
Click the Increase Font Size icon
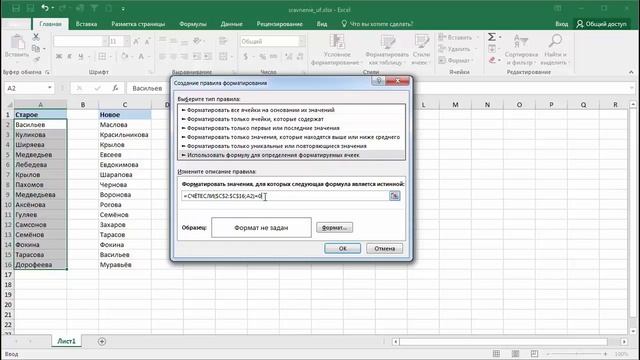coord(136,41)
